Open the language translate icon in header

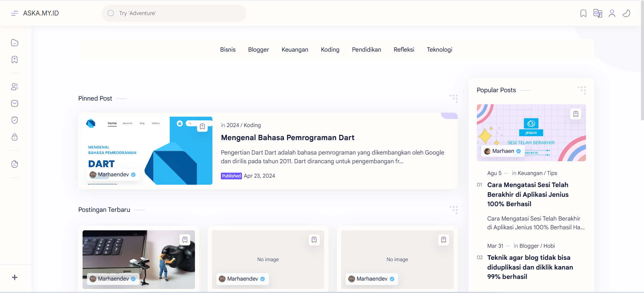tap(598, 13)
